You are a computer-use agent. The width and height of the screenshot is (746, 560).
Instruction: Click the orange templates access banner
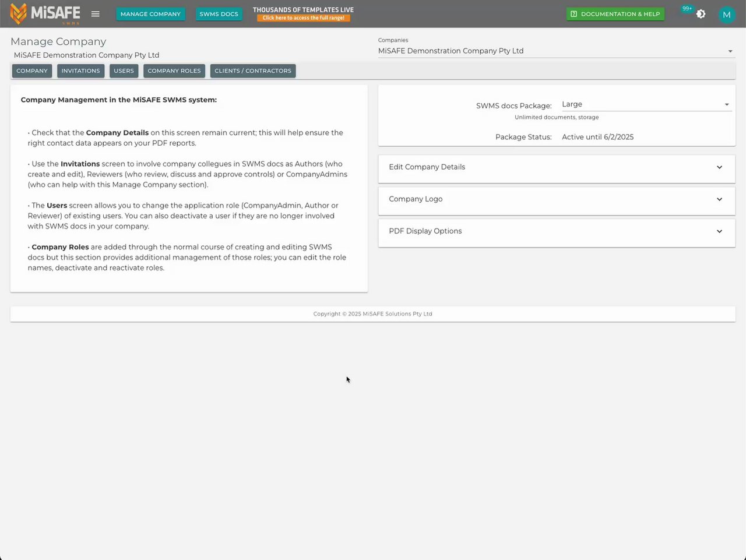303,18
